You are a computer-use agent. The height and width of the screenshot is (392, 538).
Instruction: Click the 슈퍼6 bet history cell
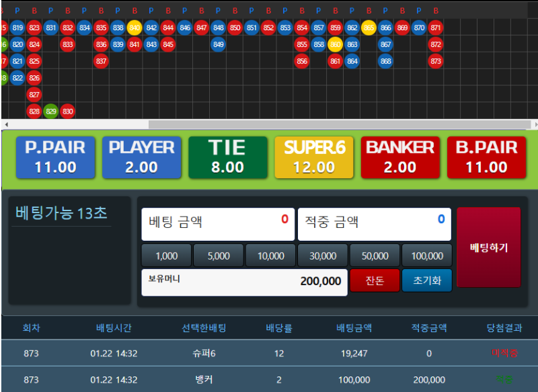pyautogui.click(x=204, y=353)
